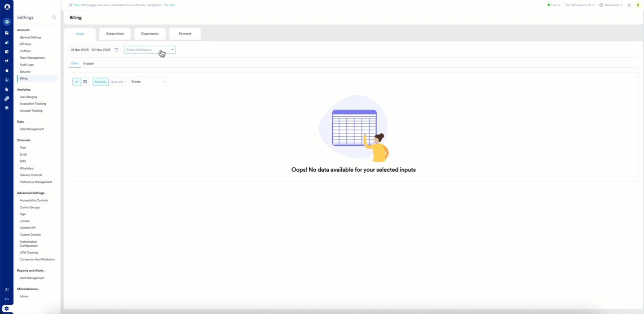Screen dimensions: 644x314
Task: Select the line chart view toggle
Action: tap(76, 82)
